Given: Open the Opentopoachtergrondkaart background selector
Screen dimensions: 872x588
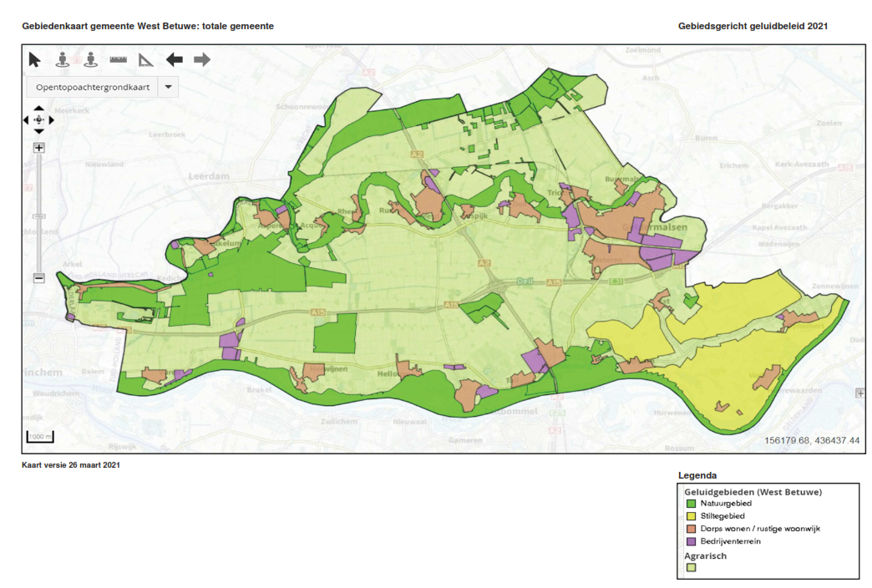Looking at the screenshot, I should [92, 87].
